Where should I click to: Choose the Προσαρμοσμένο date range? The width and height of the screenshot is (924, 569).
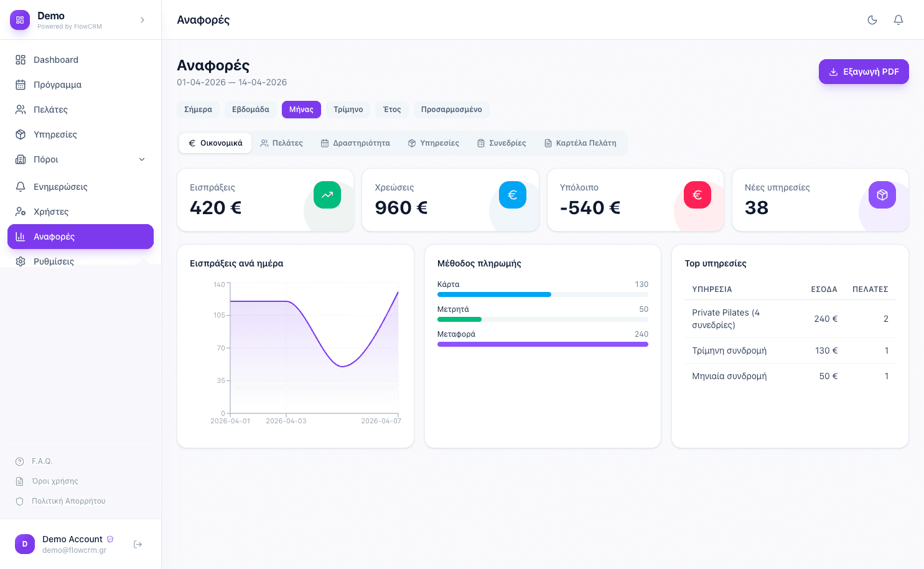tap(452, 110)
